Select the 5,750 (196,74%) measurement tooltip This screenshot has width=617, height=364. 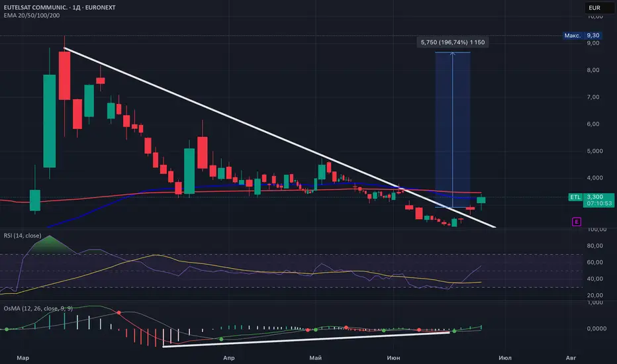[453, 42]
